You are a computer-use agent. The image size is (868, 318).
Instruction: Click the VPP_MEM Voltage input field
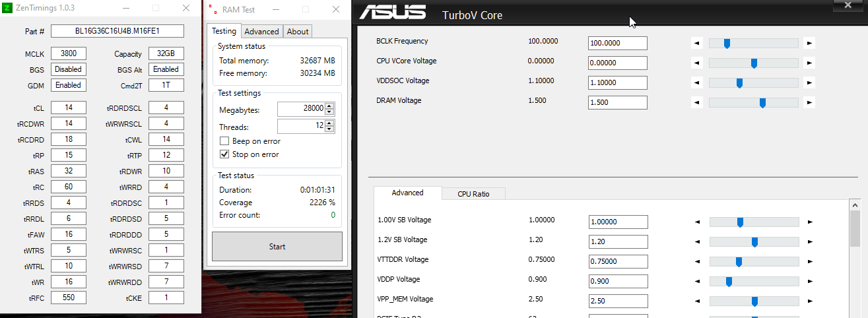coord(618,301)
